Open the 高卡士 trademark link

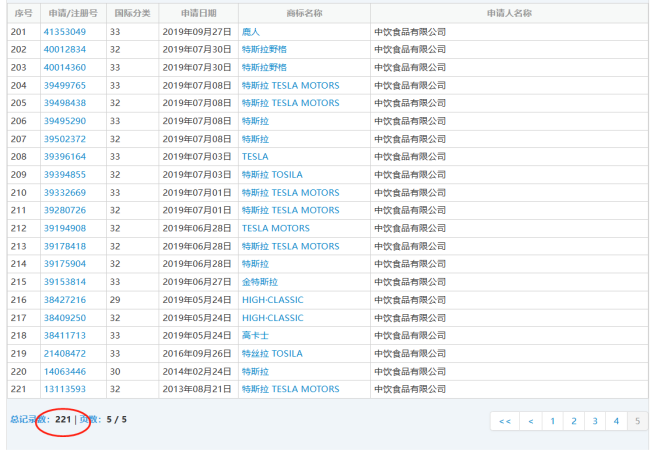(x=255, y=336)
